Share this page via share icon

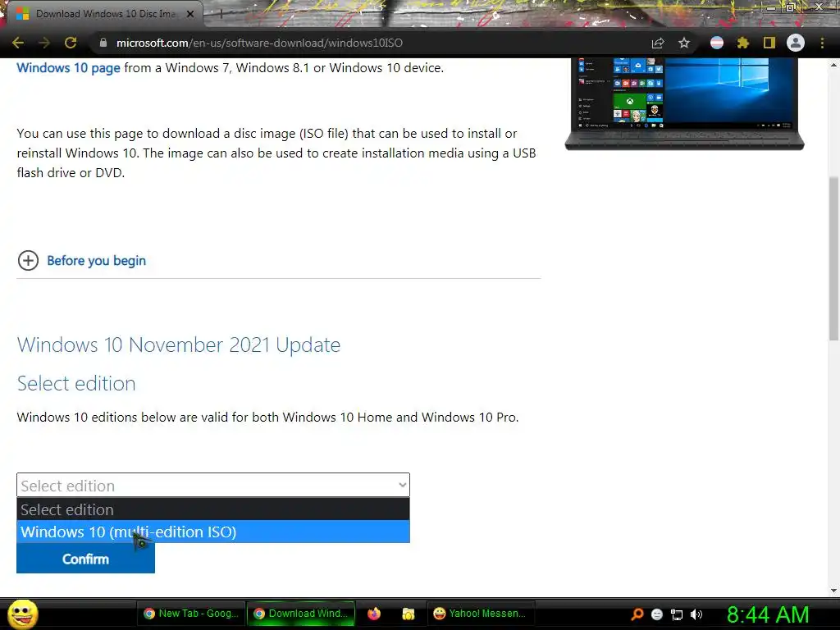pos(658,43)
